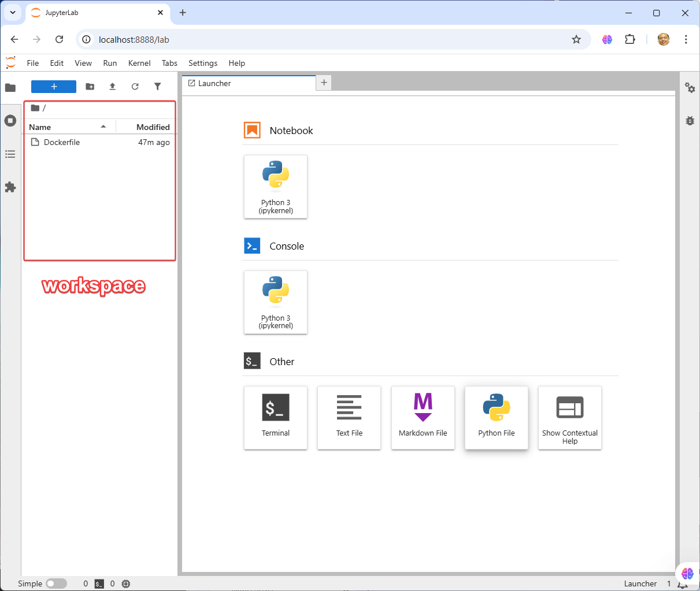Open a new browser tab
The height and width of the screenshot is (591, 700).
coord(183,12)
